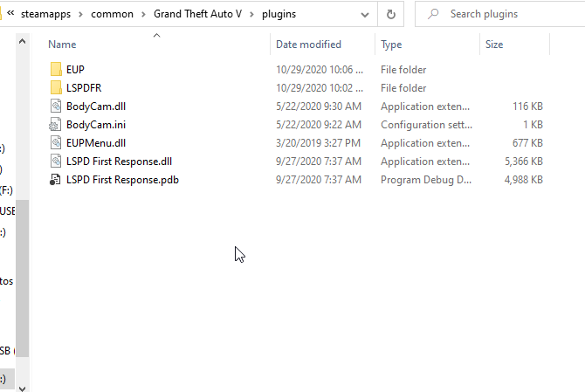The image size is (585, 392).
Task: Sort files by Date modified column
Action: click(x=308, y=44)
